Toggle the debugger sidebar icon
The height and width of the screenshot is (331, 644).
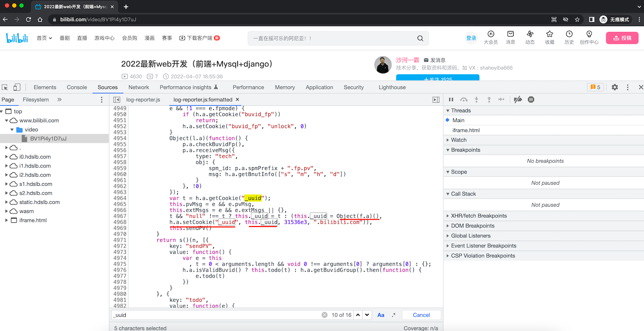[436, 99]
